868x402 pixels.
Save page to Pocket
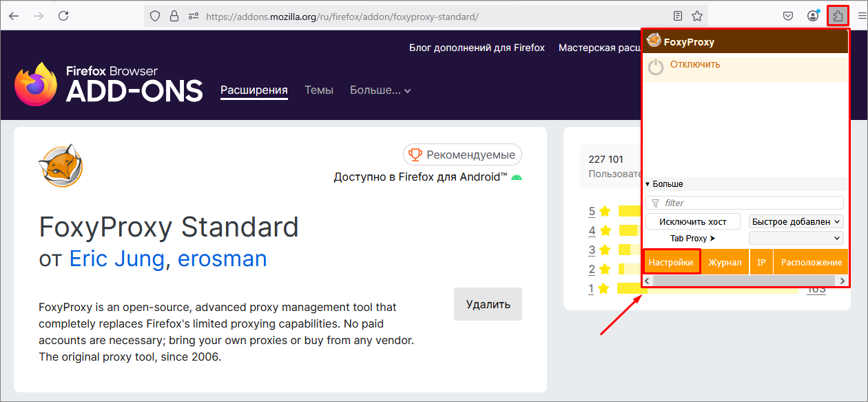(x=787, y=15)
